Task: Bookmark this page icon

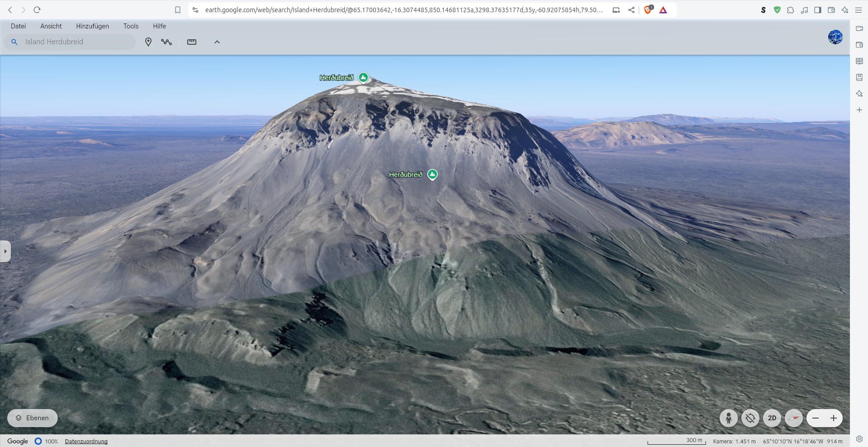Action: coord(178,10)
